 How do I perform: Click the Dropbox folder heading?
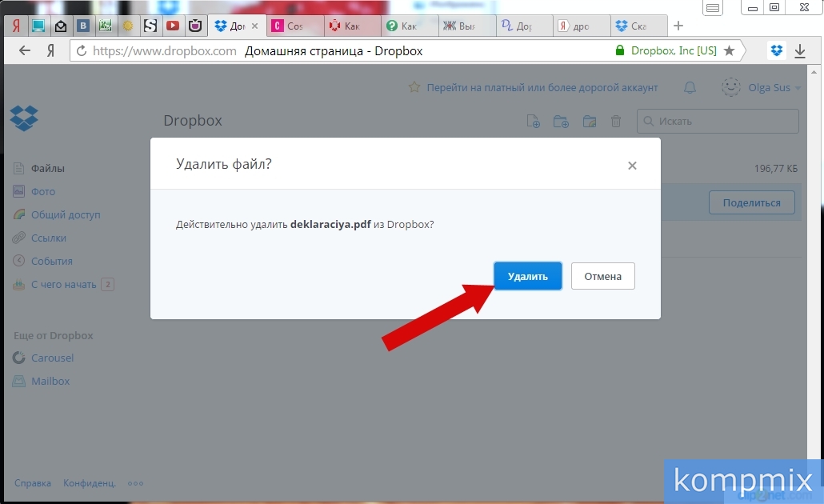[193, 121]
